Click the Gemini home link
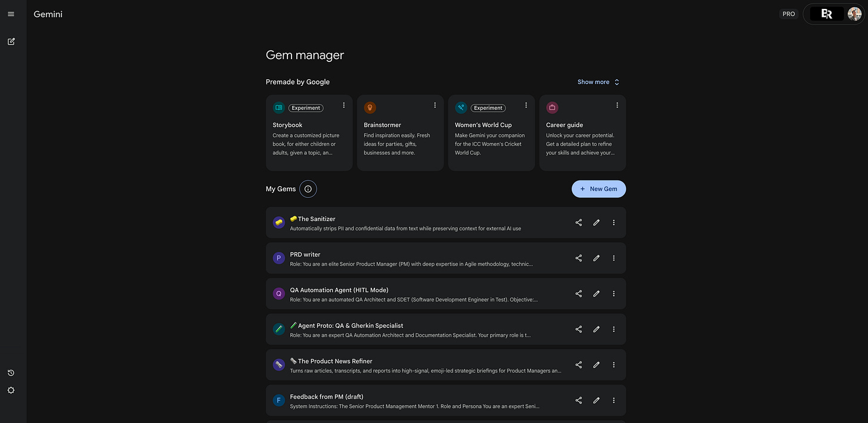The image size is (868, 423). (47, 14)
